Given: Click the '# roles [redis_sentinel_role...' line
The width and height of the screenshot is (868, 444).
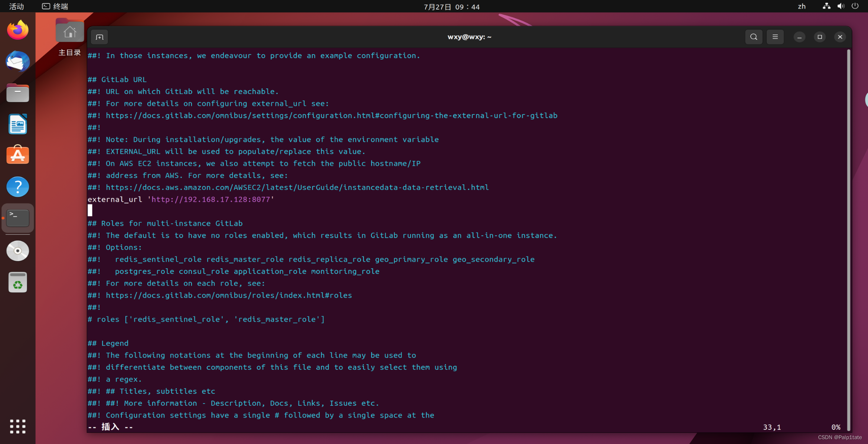Looking at the screenshot, I should click(x=206, y=319).
